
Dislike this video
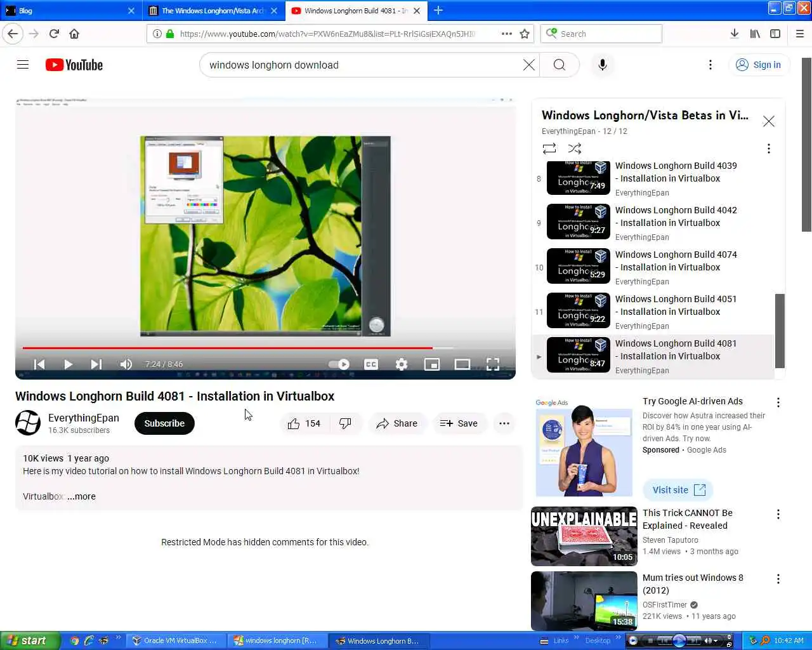[346, 423]
